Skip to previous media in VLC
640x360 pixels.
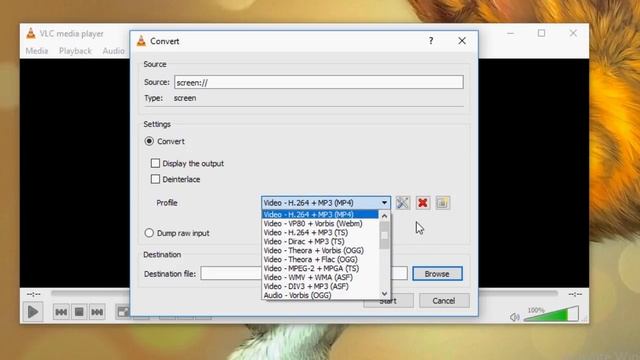pyautogui.click(x=61, y=312)
